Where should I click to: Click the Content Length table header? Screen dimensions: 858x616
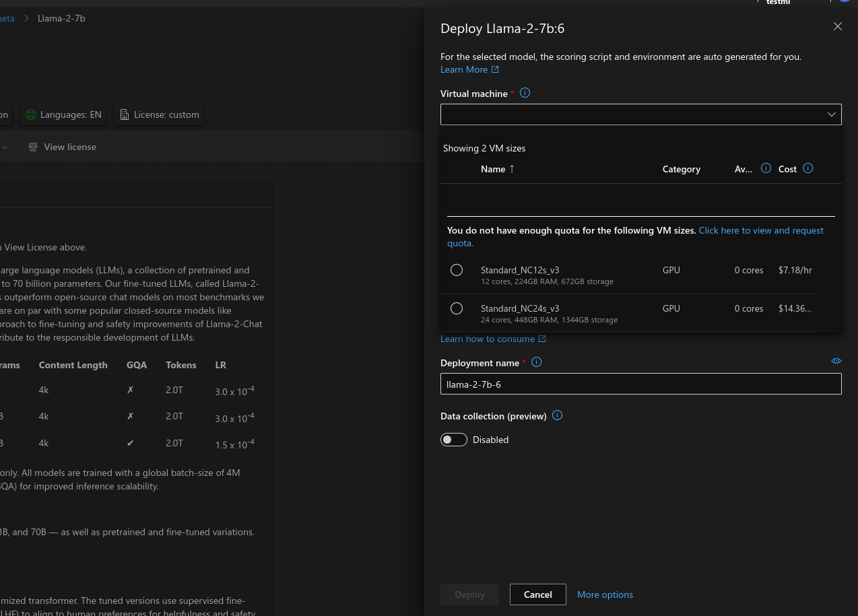73,365
